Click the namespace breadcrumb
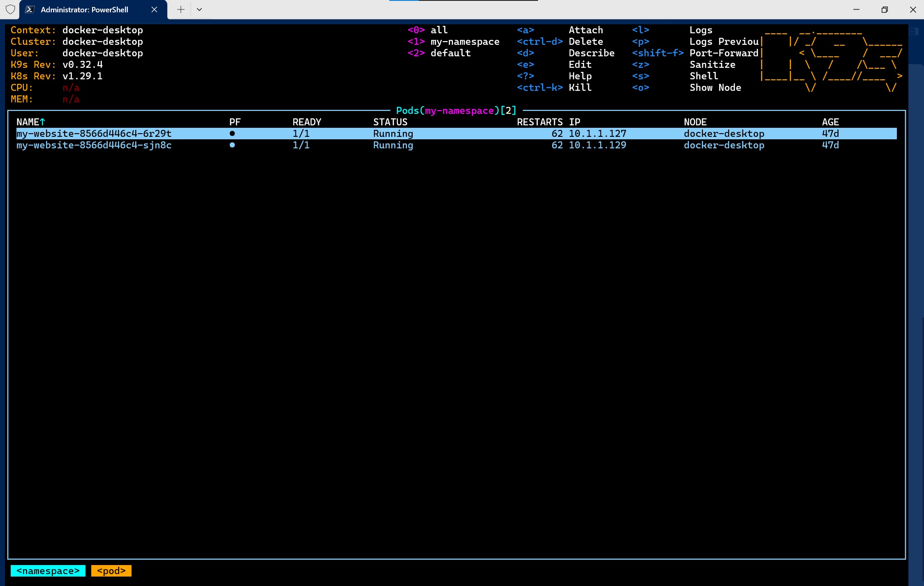 [x=48, y=571]
